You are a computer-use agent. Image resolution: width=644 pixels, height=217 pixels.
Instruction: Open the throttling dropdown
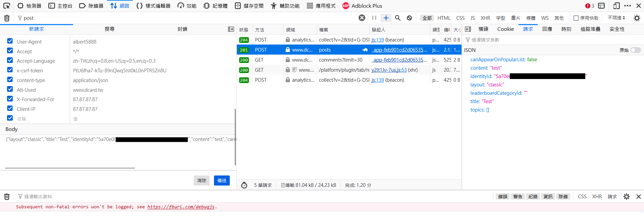click(616, 18)
